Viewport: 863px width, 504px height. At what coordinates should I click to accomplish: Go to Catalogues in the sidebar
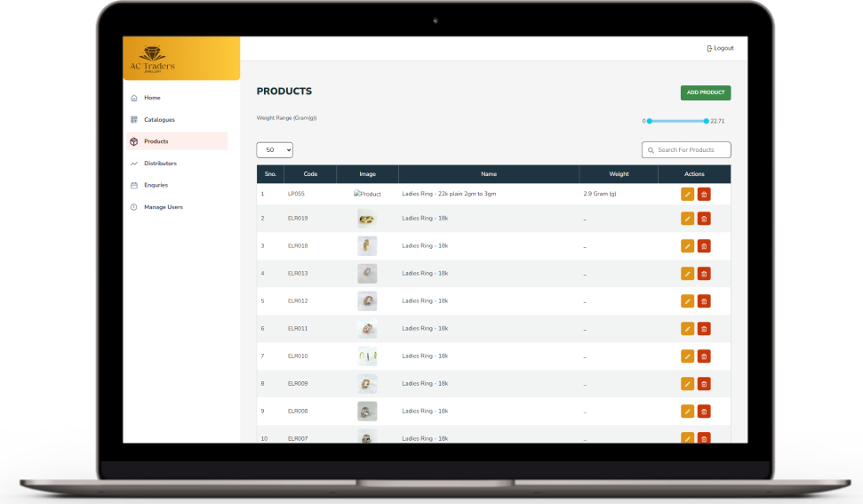(x=159, y=119)
